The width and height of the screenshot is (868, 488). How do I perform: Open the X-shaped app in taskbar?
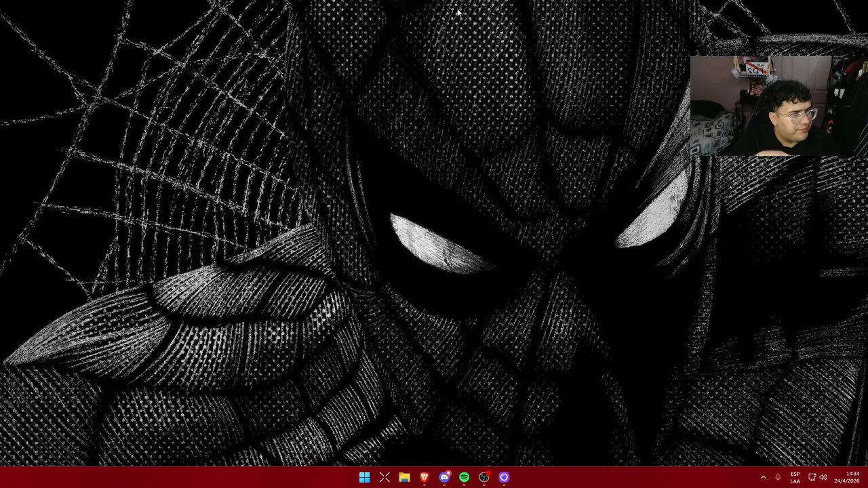(x=384, y=477)
